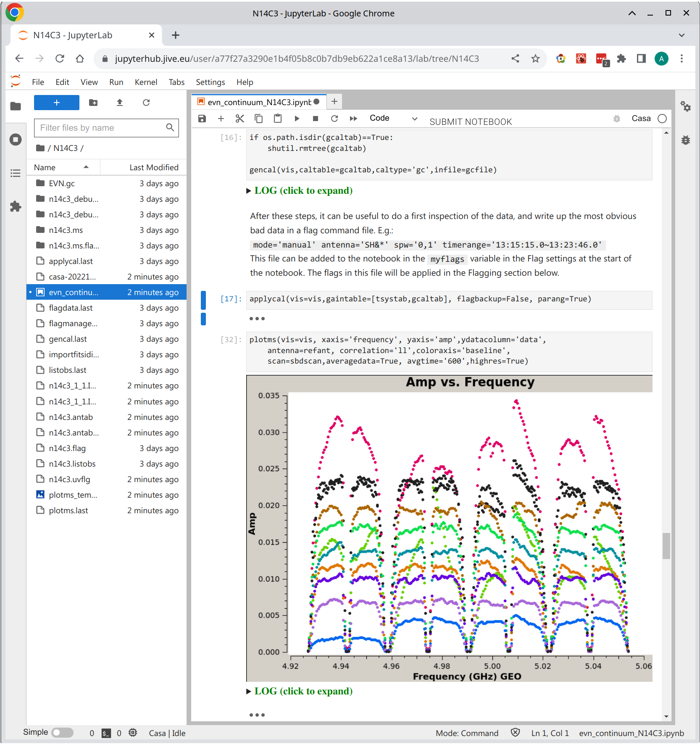Screen dimensions: 700x744
Task: Go to the root folder icon in breadcrumb
Action: [x=40, y=148]
